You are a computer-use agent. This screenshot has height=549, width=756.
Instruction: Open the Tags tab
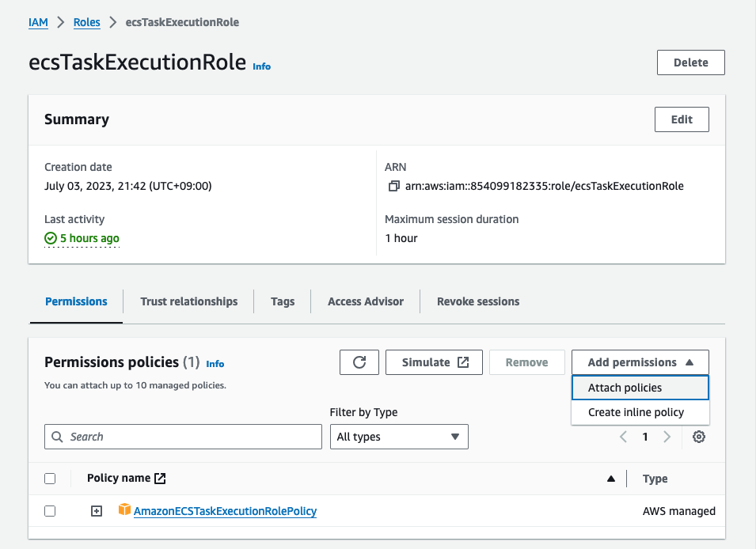pos(283,301)
